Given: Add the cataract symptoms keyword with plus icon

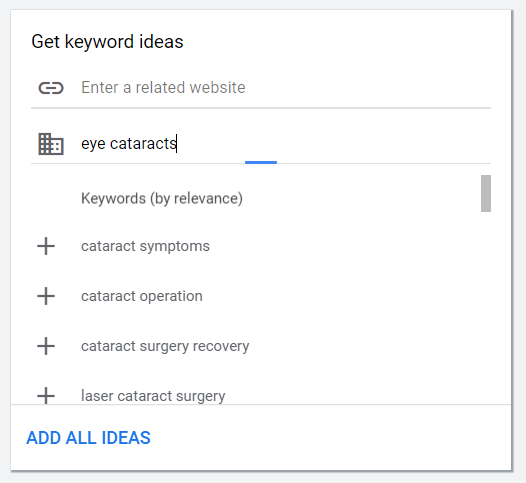Looking at the screenshot, I should point(46,246).
